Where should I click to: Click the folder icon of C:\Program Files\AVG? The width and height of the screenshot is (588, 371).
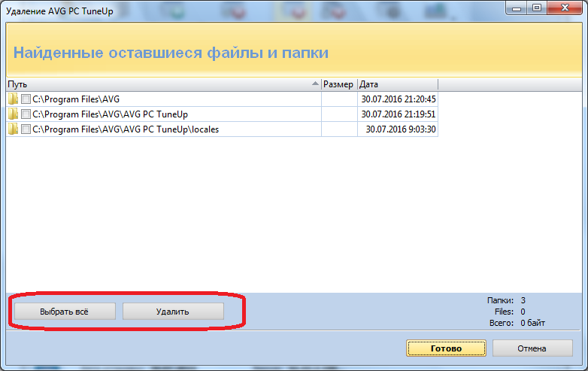(x=13, y=99)
